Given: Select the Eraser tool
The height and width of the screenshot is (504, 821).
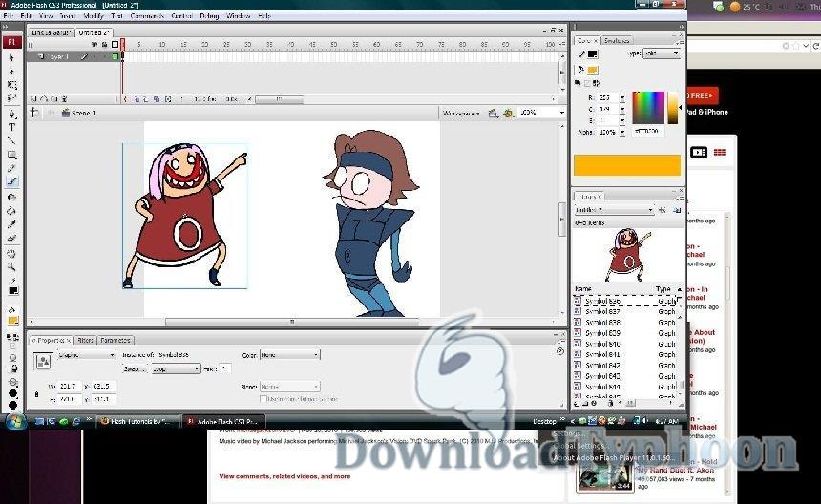Looking at the screenshot, I should tap(12, 238).
